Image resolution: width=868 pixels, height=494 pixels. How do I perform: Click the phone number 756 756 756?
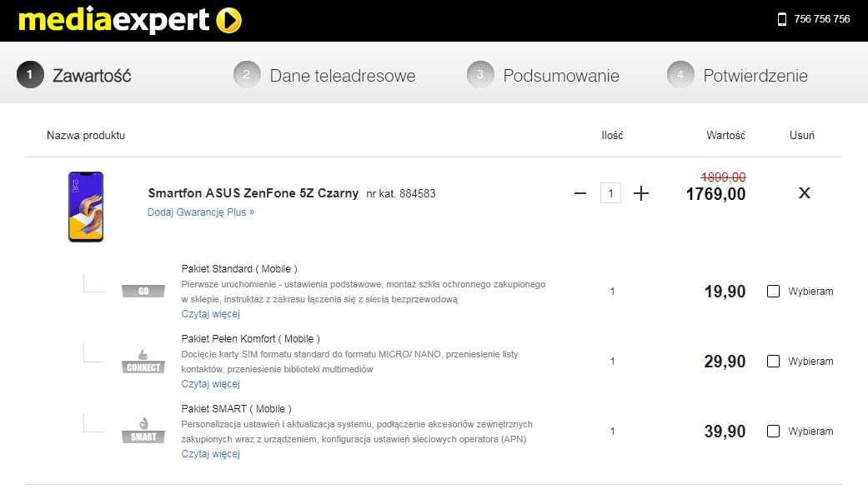[821, 19]
